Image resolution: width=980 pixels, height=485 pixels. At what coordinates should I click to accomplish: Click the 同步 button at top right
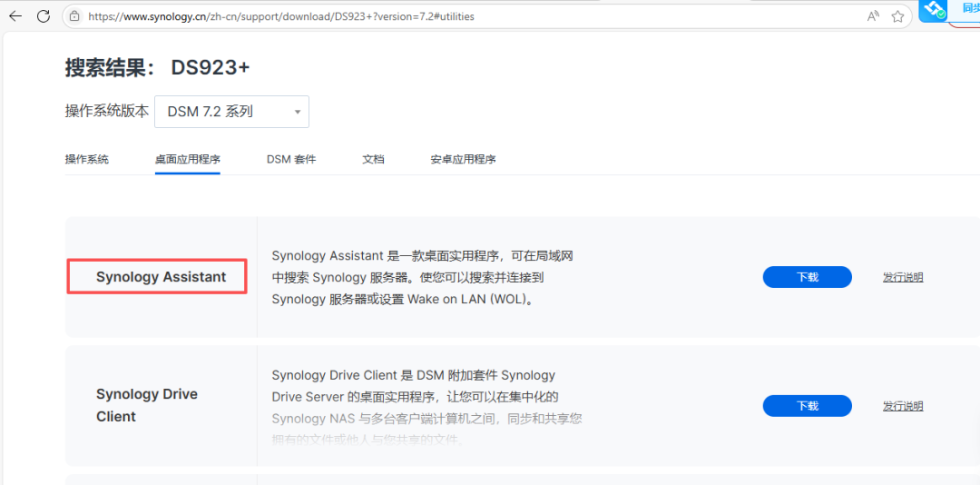point(967,9)
